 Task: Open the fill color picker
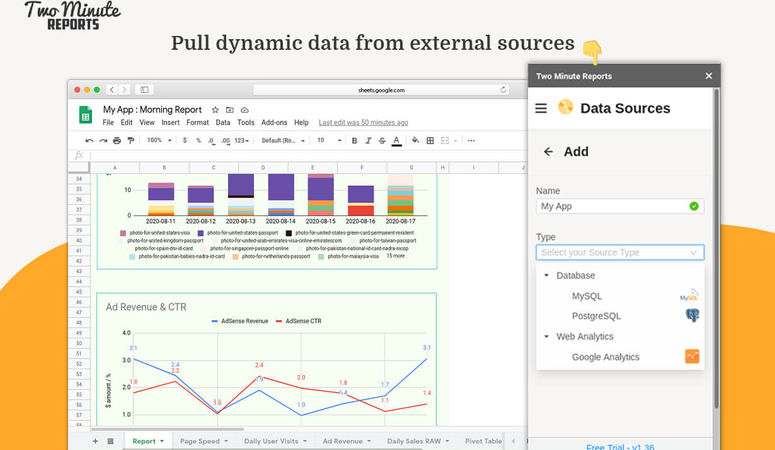415,140
